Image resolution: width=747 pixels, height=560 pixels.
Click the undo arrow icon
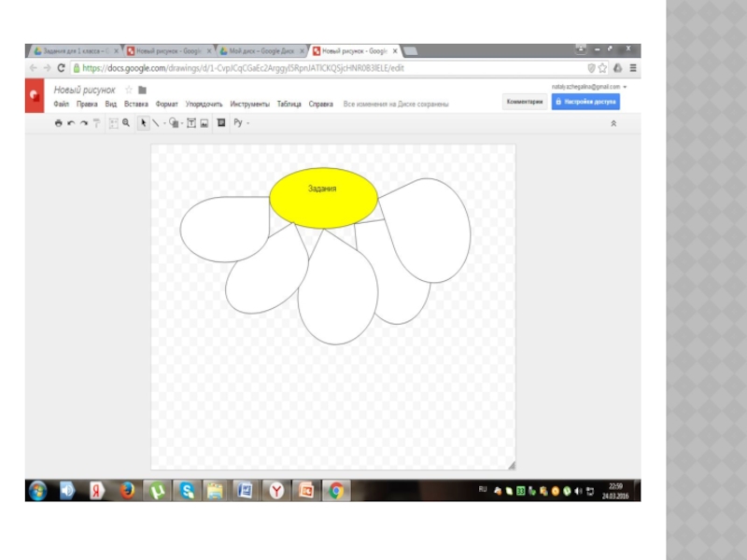point(71,122)
